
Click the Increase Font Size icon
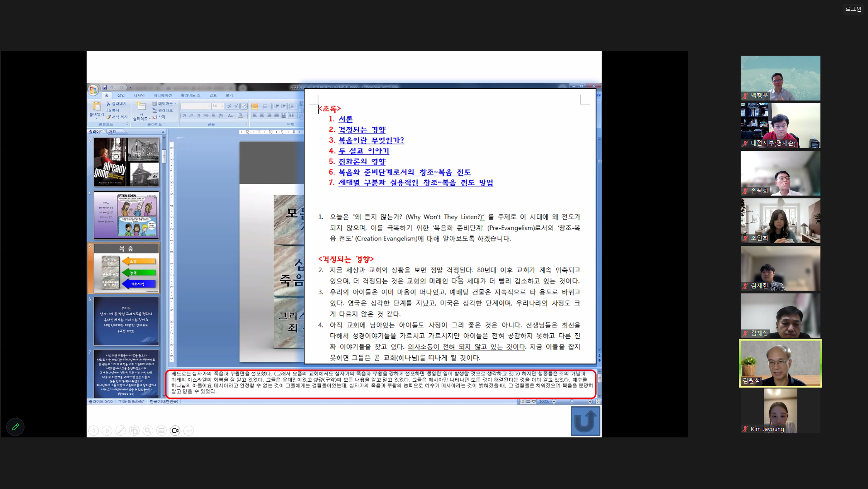(x=229, y=106)
